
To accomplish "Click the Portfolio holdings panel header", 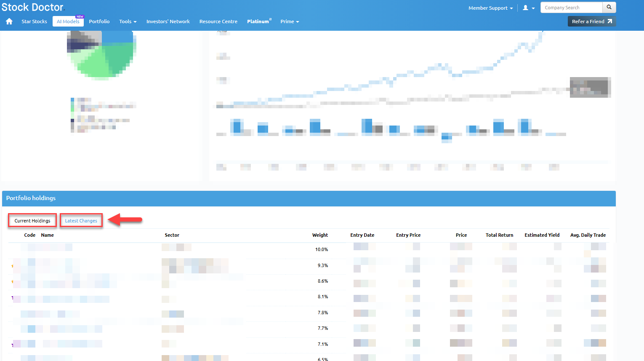I will [x=309, y=198].
